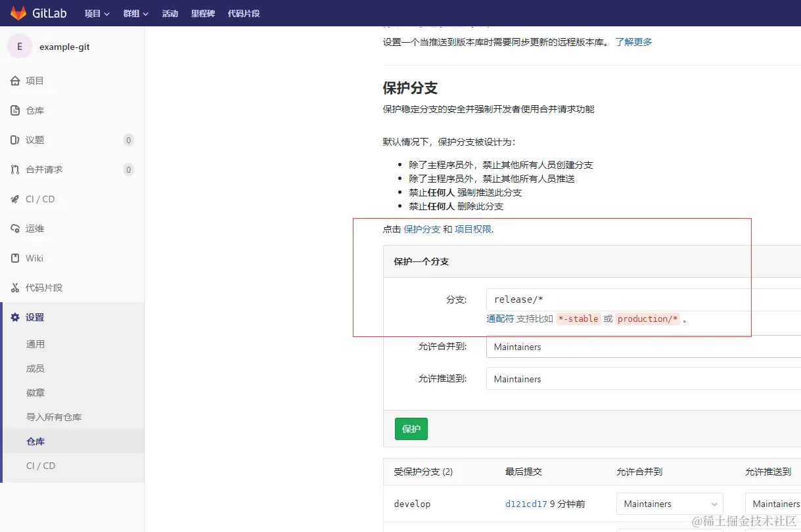Click the 项目 home icon in sidebar
This screenshot has height=532, width=801.
15,81
